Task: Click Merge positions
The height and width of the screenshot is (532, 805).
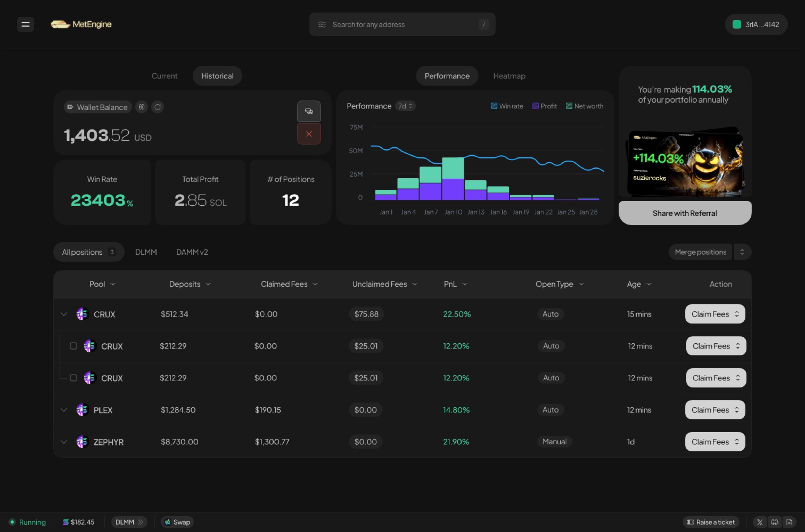Action: 700,252
